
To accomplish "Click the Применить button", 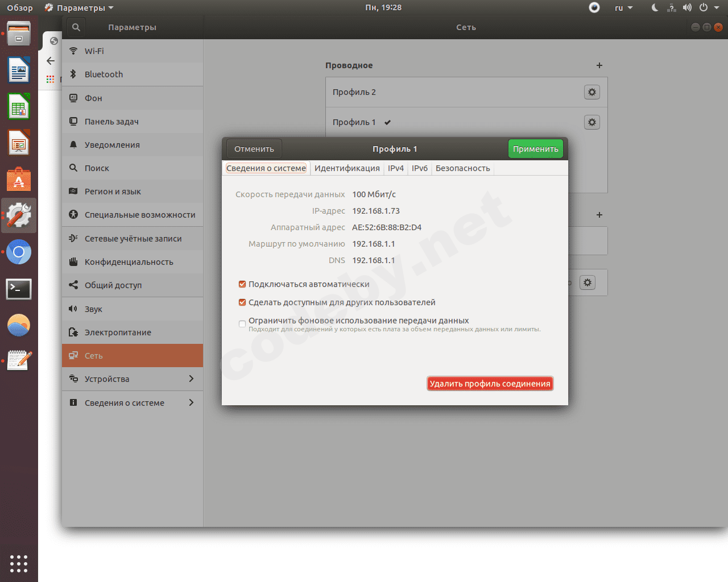I will [x=536, y=149].
